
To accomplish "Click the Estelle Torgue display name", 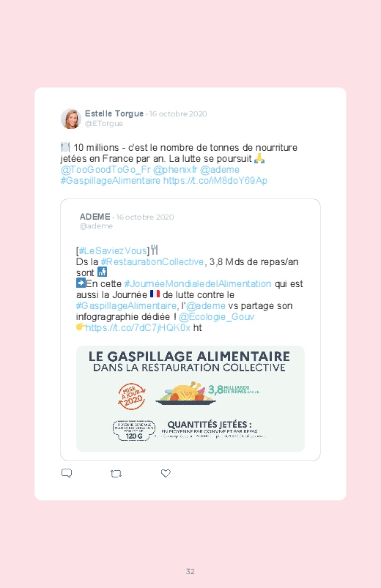I will (114, 113).
